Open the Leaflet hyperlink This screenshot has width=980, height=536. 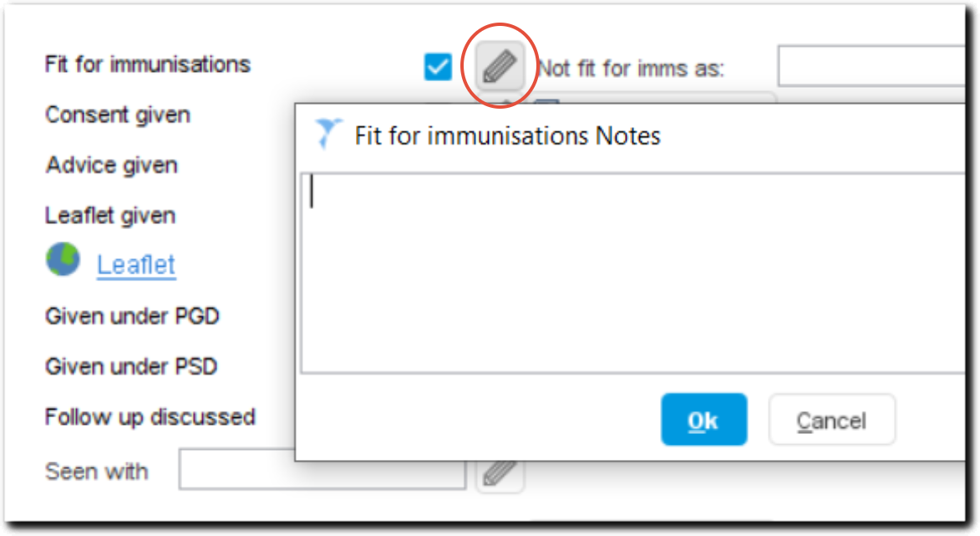(x=136, y=263)
